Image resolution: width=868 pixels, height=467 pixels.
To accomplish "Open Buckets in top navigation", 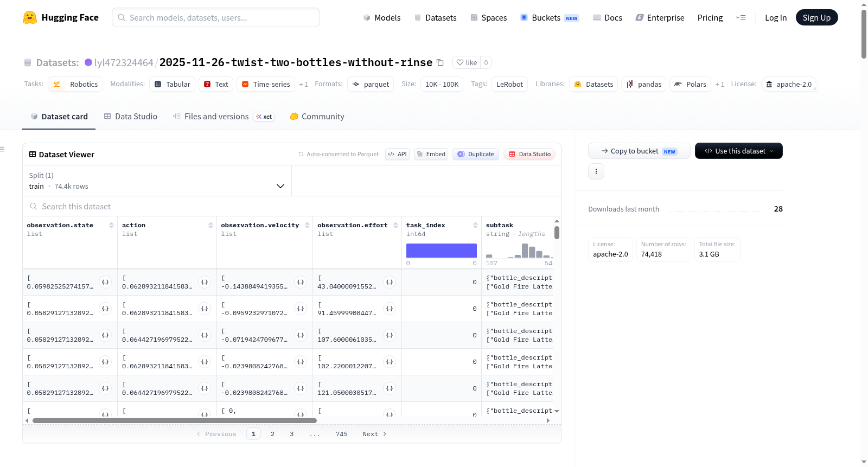I will click(x=550, y=18).
